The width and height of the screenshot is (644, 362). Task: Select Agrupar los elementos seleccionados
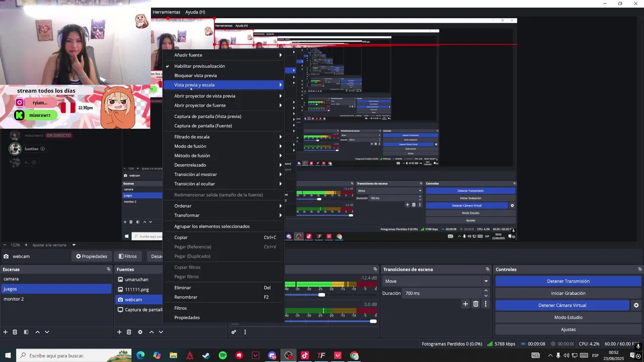click(223, 226)
